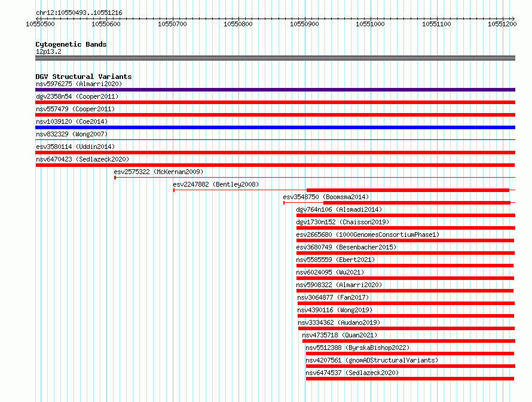
Task: Click nsv4735718 (Quan2021) label
Action: click(x=340, y=335)
